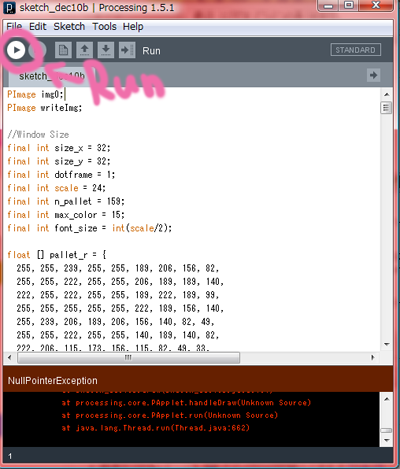The height and width of the screenshot is (469, 400).
Task: Click the 'final int size_x = 32;' line
Action: pos(59,148)
